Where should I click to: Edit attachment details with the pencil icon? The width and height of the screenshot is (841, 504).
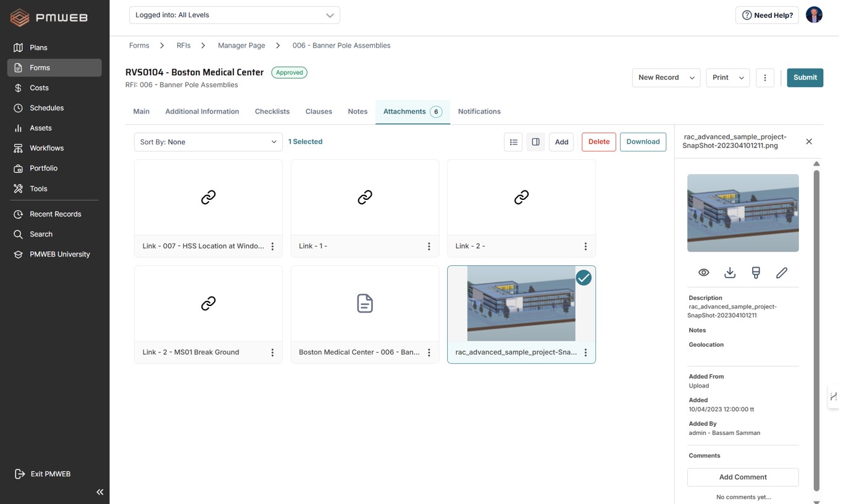[782, 273]
